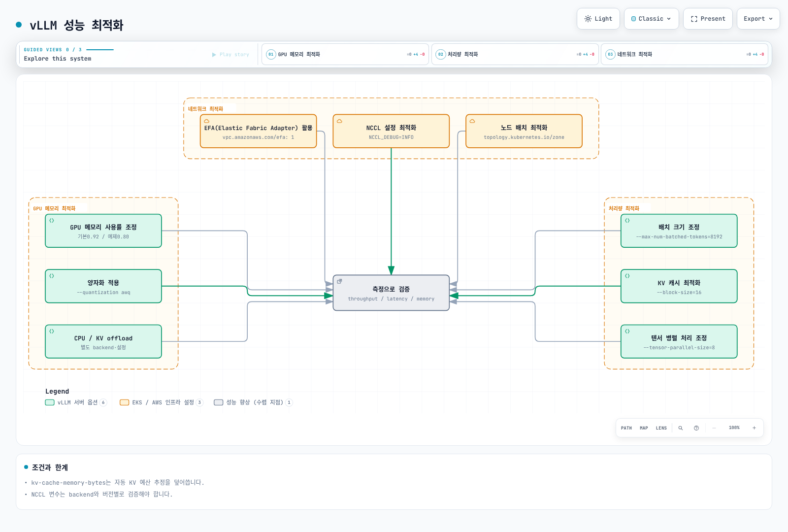
Task: Toggle MAP mode in canvas toolbar
Action: [644, 428]
